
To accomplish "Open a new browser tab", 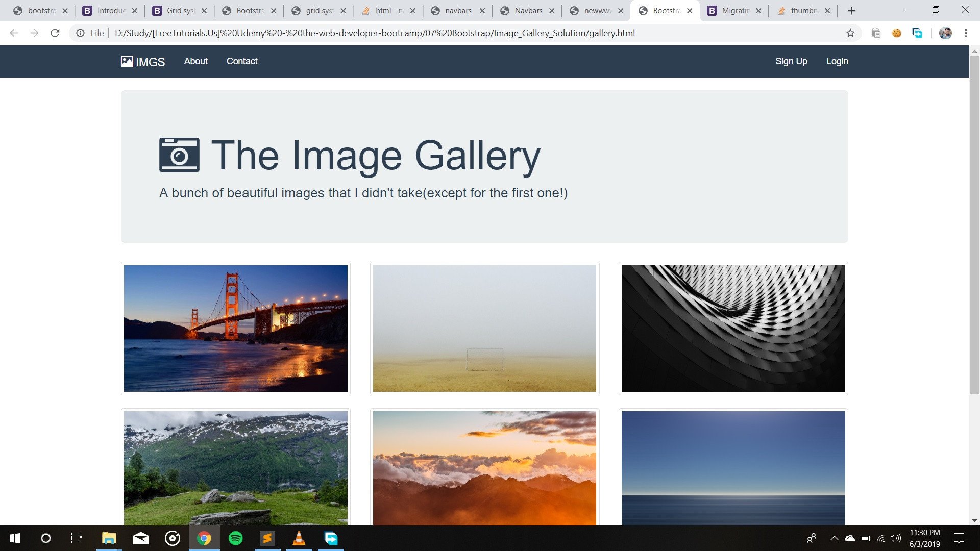I will [x=851, y=11].
